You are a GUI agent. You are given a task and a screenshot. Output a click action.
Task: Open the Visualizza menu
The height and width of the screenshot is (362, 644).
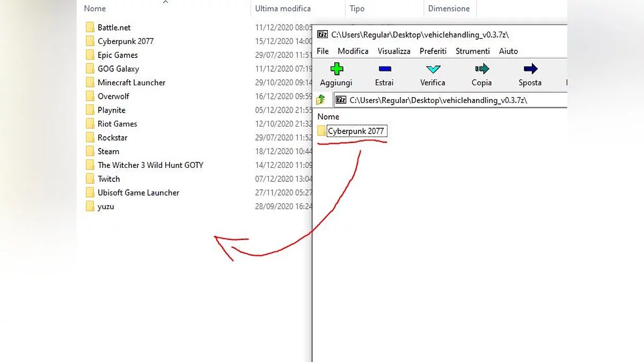394,51
